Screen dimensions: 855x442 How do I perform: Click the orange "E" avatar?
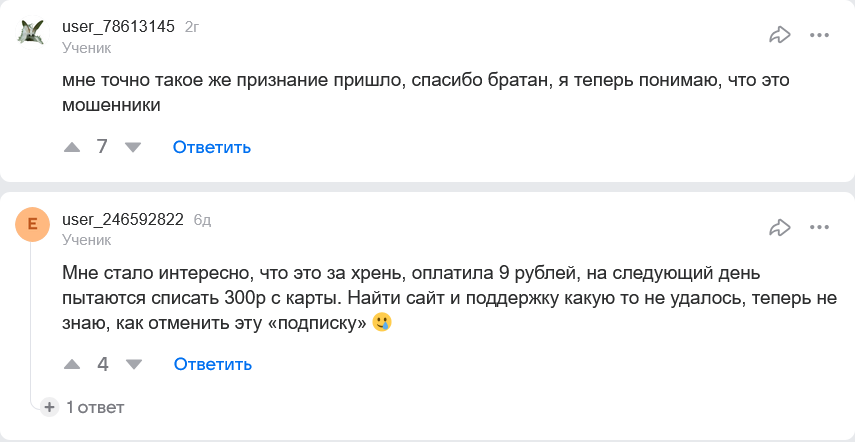point(32,225)
